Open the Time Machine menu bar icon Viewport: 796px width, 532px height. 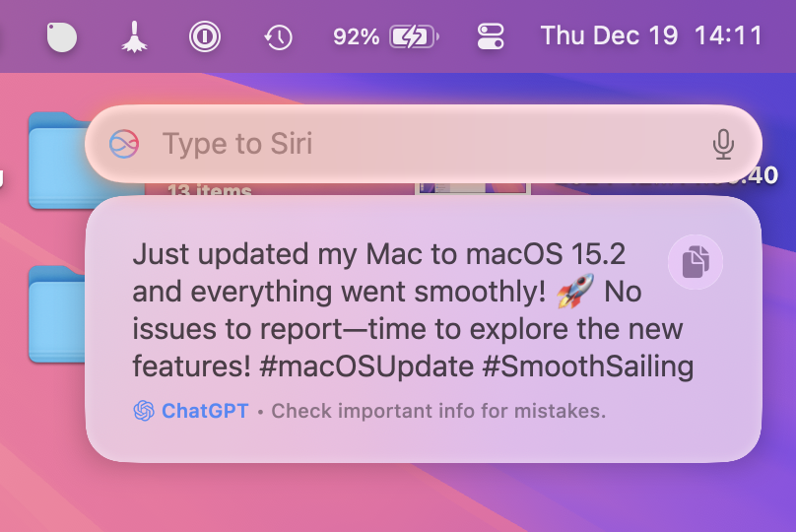pos(278,37)
